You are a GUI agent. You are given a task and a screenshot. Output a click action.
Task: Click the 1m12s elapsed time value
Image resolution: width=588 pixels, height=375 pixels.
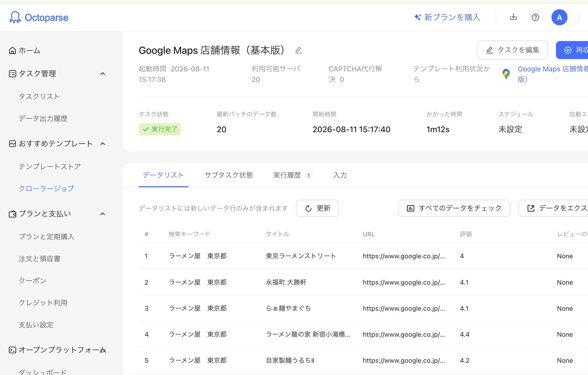[438, 129]
